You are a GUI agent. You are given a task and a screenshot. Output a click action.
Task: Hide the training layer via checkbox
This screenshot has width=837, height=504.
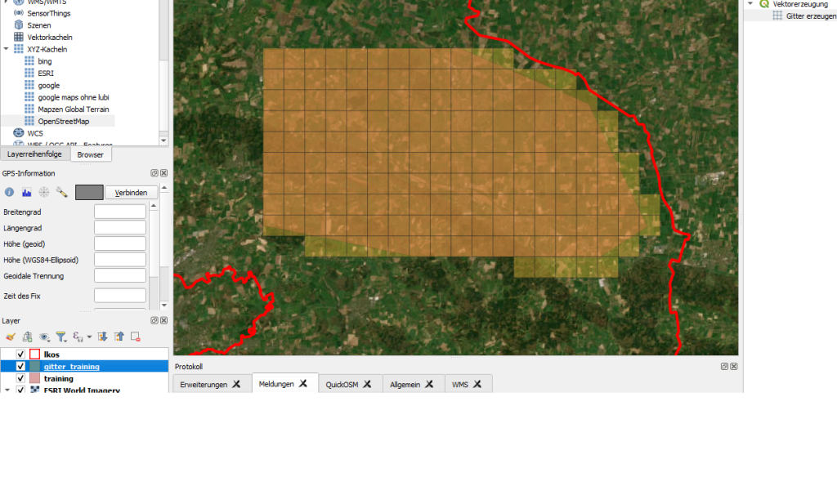click(20, 378)
